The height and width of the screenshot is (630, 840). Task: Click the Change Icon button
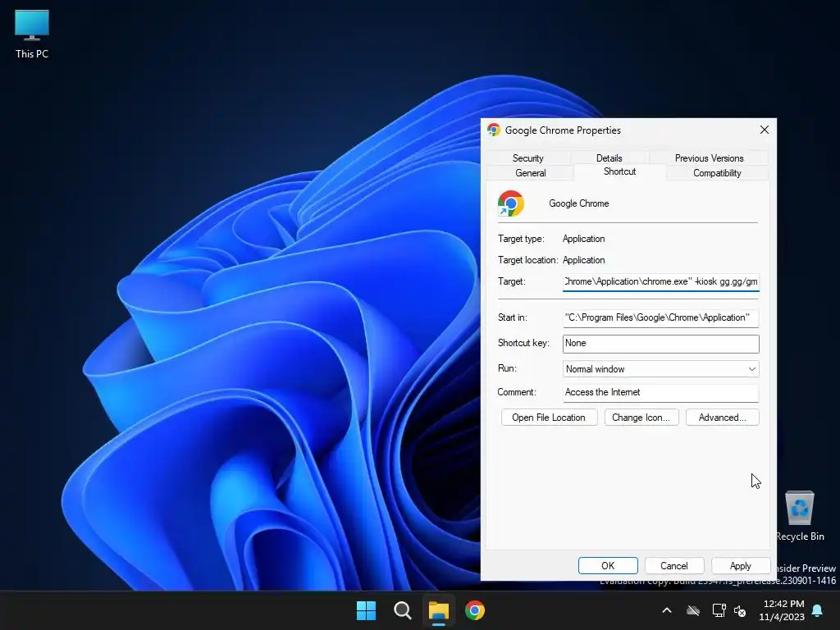[641, 418]
